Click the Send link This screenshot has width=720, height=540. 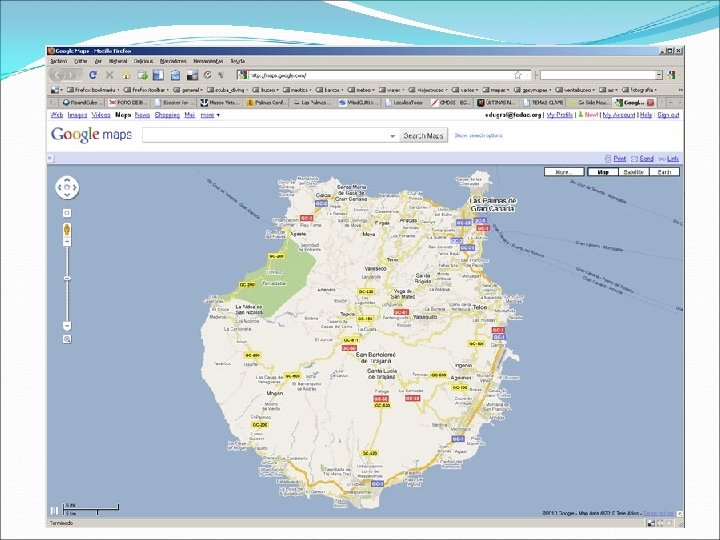[x=646, y=158]
